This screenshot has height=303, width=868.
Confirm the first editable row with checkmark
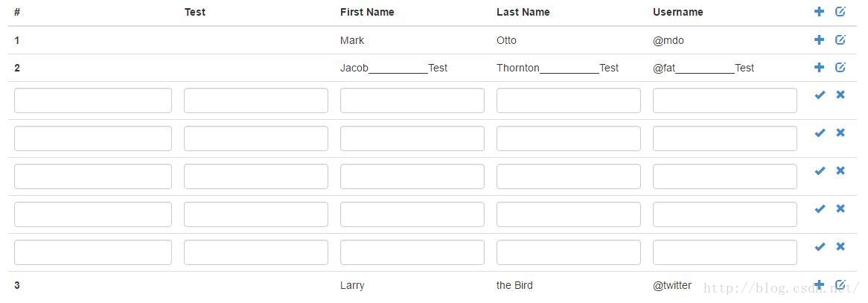click(820, 95)
